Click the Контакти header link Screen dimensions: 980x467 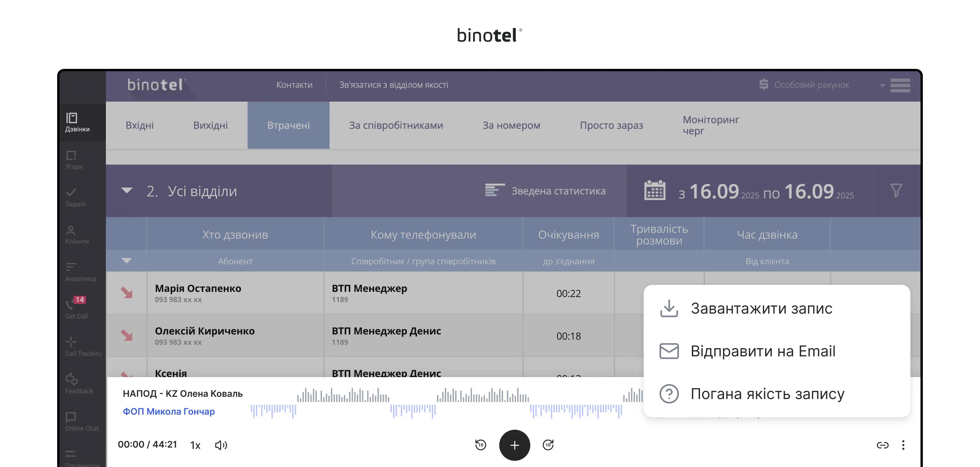pyautogui.click(x=294, y=84)
